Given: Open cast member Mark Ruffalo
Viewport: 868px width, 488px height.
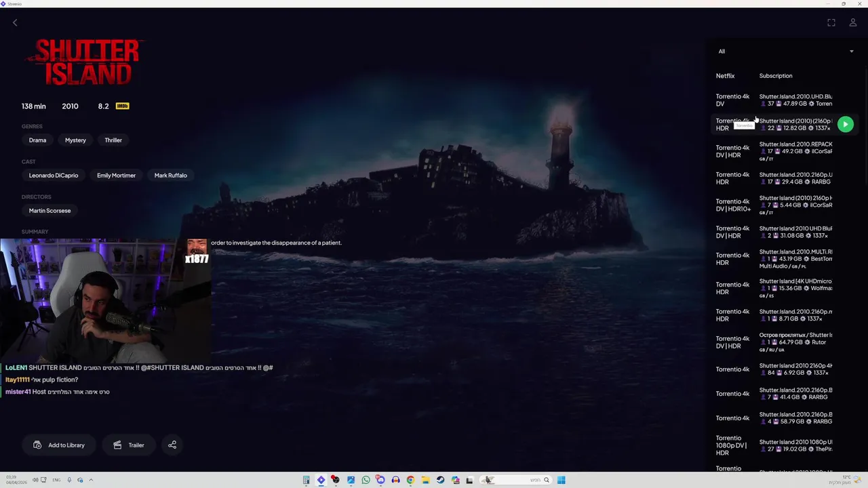Looking at the screenshot, I should (x=170, y=176).
